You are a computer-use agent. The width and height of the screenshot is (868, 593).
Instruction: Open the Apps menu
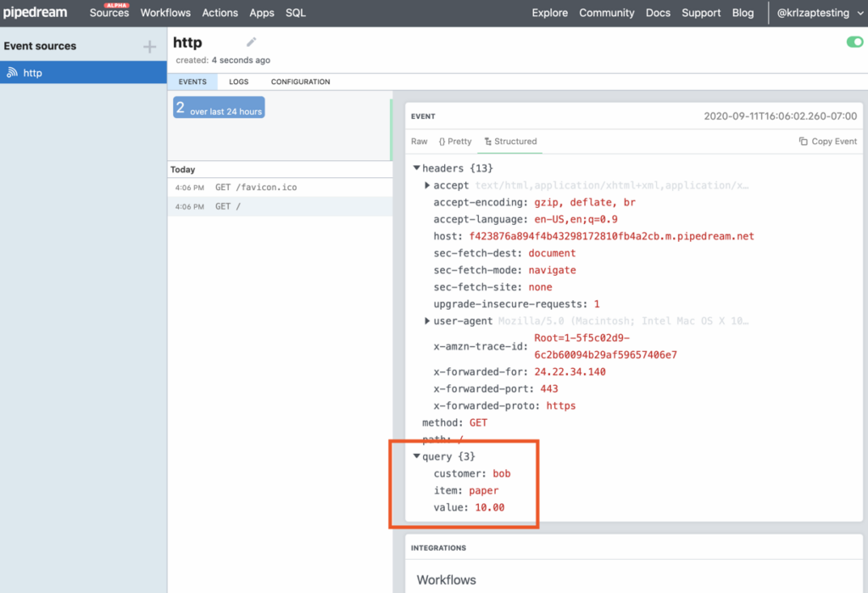tap(262, 13)
